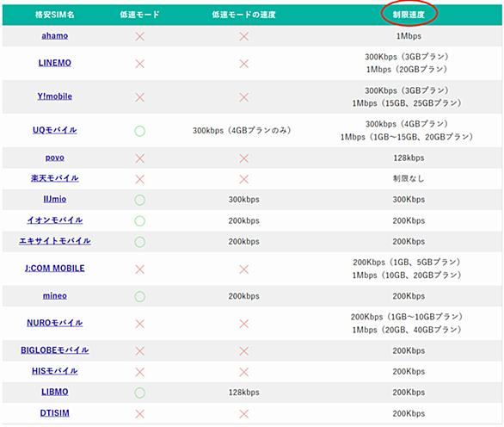Click the low-speed mode cross icon for povo
This screenshot has height=427, width=504.
[139, 158]
